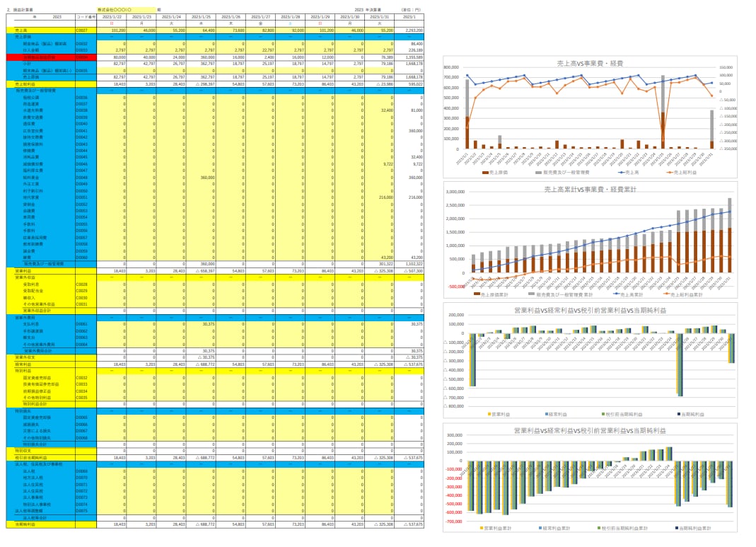The width and height of the screenshot is (756, 547).
Task: Select the C0027 code cell
Action: pos(86,30)
